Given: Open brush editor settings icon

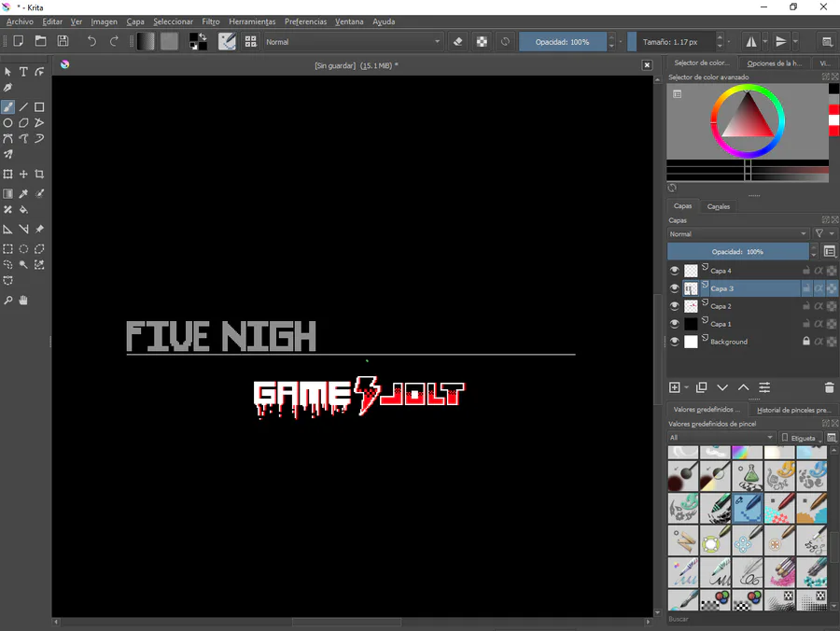Looking at the screenshot, I should (x=227, y=41).
